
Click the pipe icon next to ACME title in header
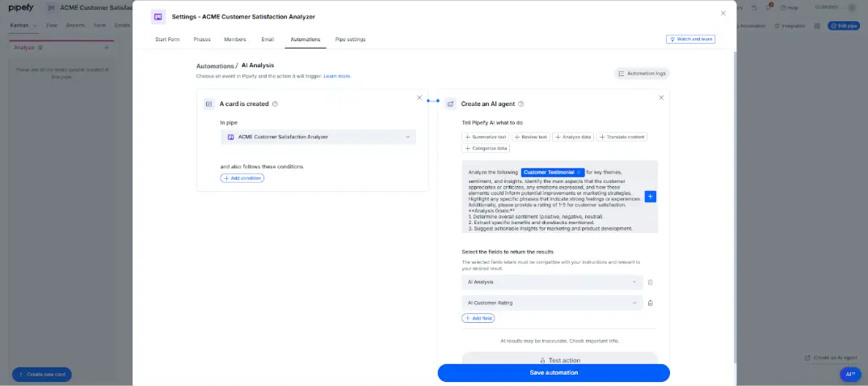pyautogui.click(x=51, y=8)
